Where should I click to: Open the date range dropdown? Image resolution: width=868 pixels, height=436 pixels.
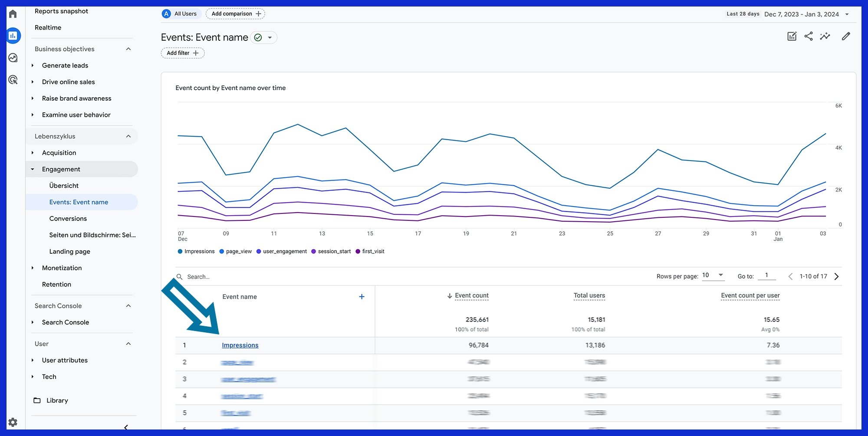[x=847, y=14]
